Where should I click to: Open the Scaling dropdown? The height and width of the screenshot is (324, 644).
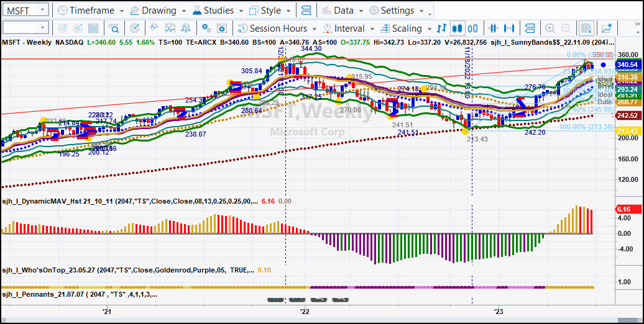406,29
